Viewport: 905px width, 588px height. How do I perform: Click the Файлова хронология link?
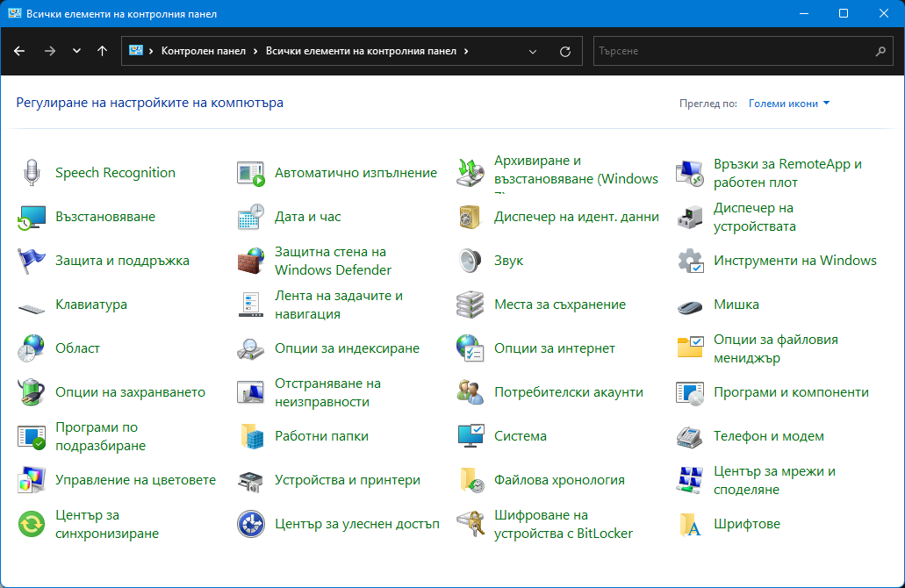tap(559, 480)
